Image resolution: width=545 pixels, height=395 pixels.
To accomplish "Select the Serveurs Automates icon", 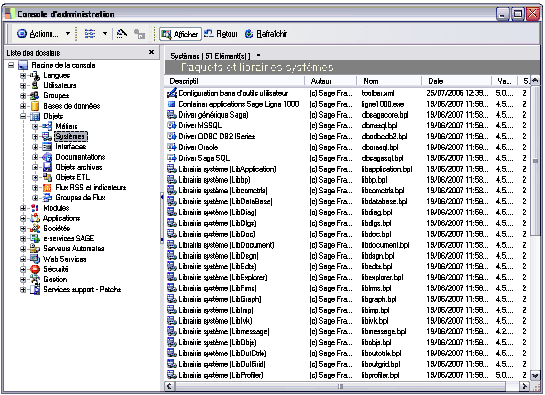I will tap(35, 249).
